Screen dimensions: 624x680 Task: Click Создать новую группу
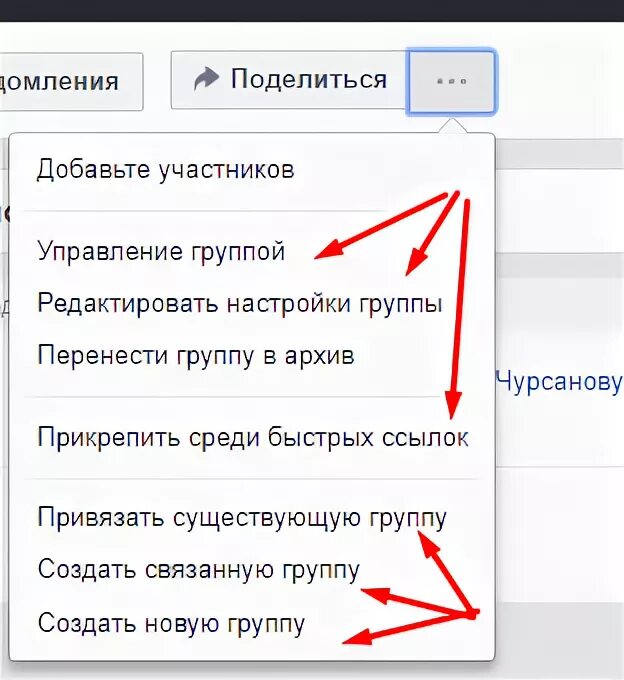[x=171, y=624]
